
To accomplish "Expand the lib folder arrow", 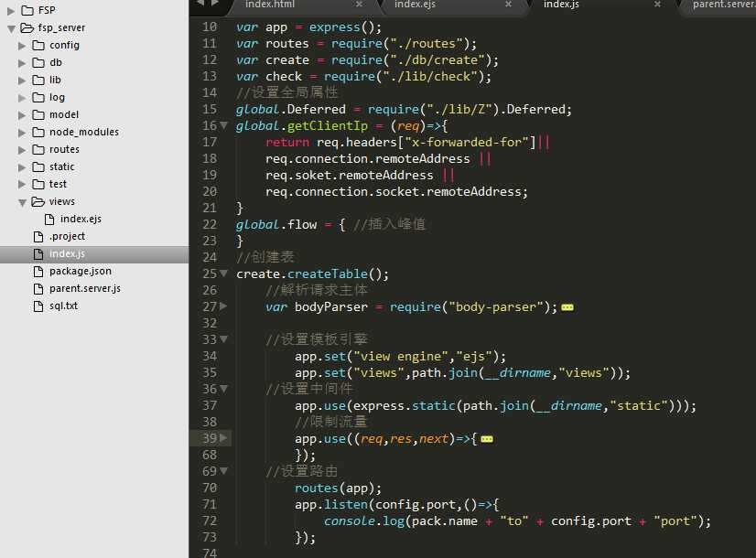I will pos(22,80).
